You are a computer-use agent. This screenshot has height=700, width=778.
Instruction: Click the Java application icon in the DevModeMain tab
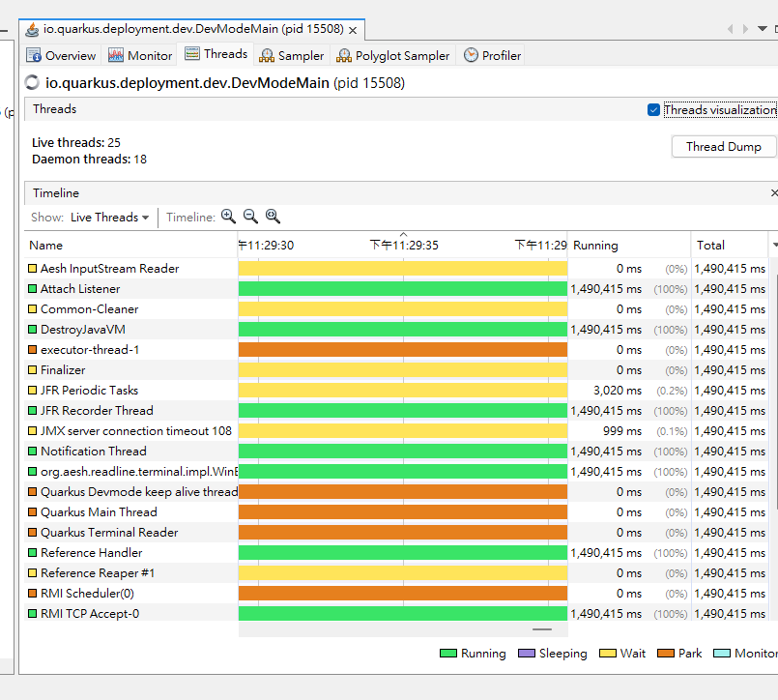(x=32, y=30)
